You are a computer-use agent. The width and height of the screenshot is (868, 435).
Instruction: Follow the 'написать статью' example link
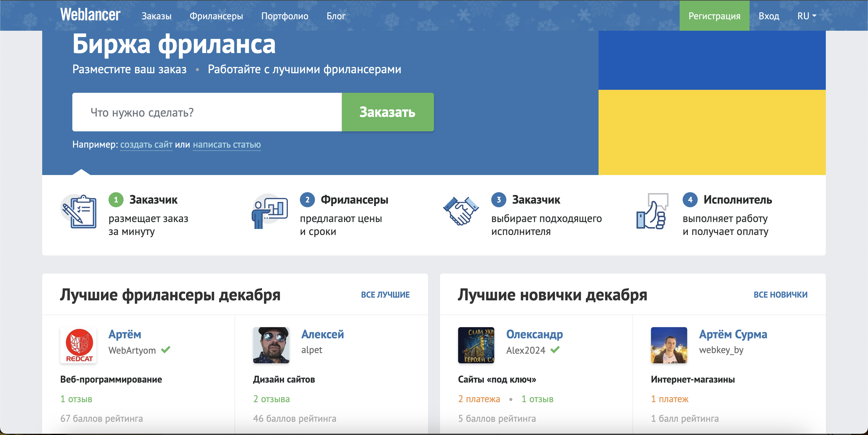[x=226, y=144]
